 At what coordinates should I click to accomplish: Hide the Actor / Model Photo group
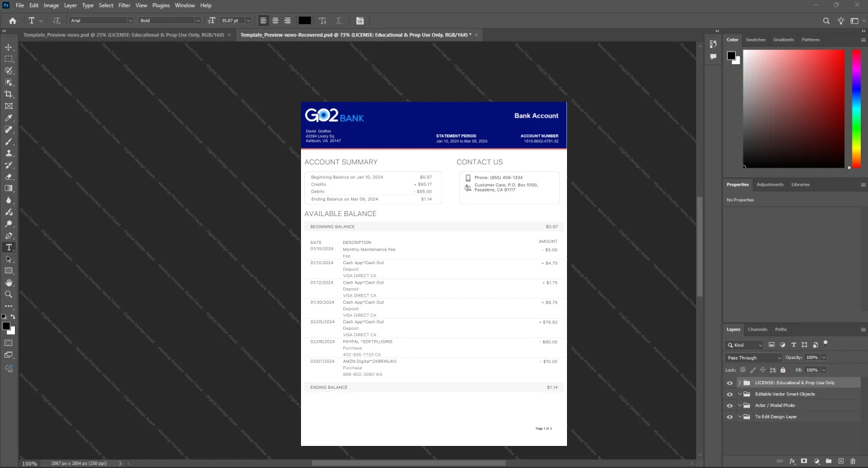[730, 406]
